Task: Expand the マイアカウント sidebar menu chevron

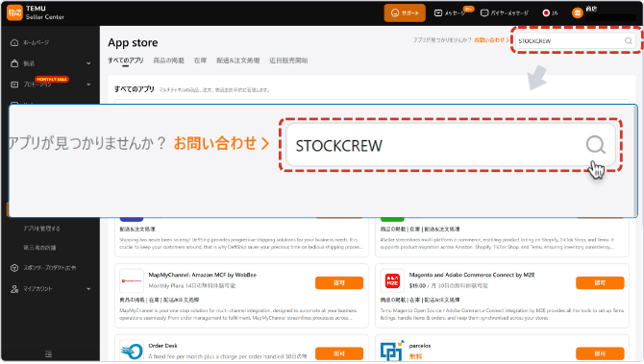Action: [x=88, y=289]
